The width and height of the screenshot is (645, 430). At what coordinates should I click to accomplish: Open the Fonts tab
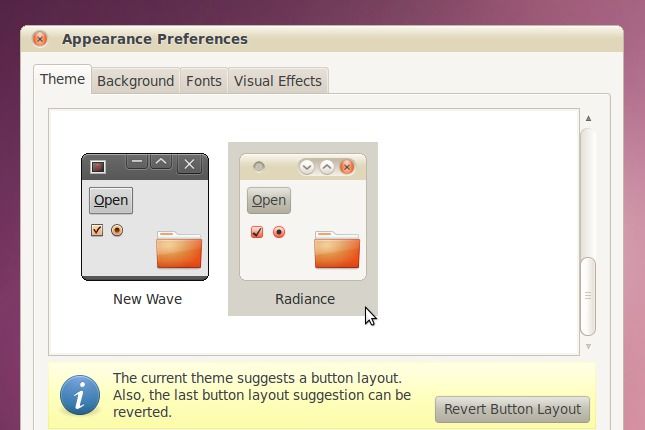[x=203, y=82]
